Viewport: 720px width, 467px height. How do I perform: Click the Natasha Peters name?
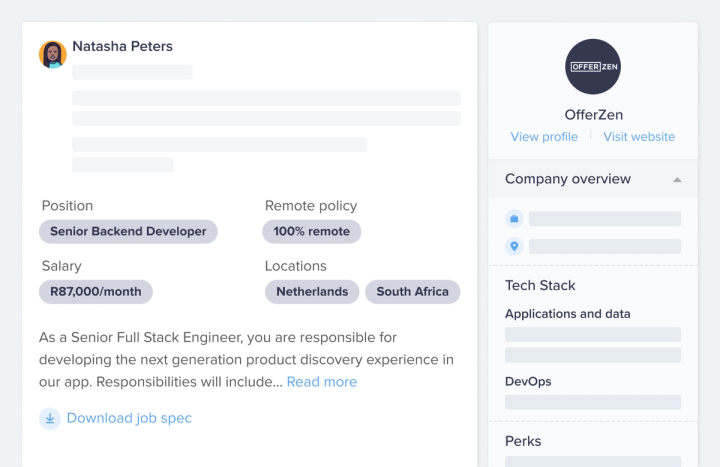122,46
